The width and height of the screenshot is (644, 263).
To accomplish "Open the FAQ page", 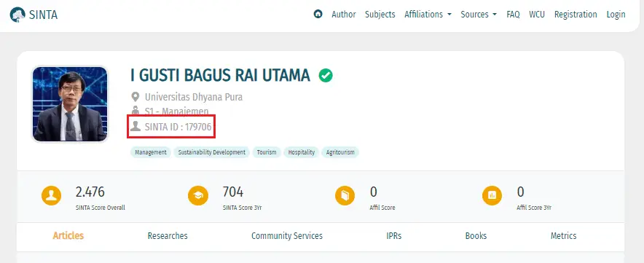I will (x=513, y=15).
